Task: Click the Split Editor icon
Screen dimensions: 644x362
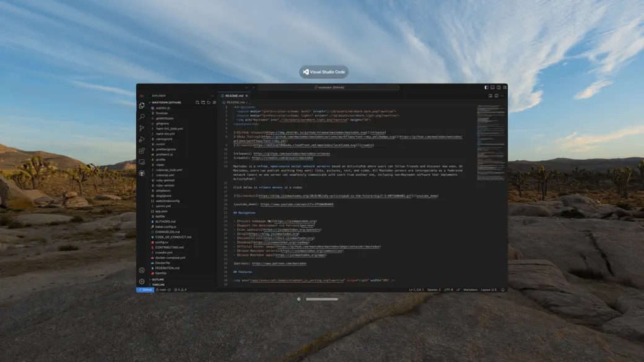Action: click(495, 96)
